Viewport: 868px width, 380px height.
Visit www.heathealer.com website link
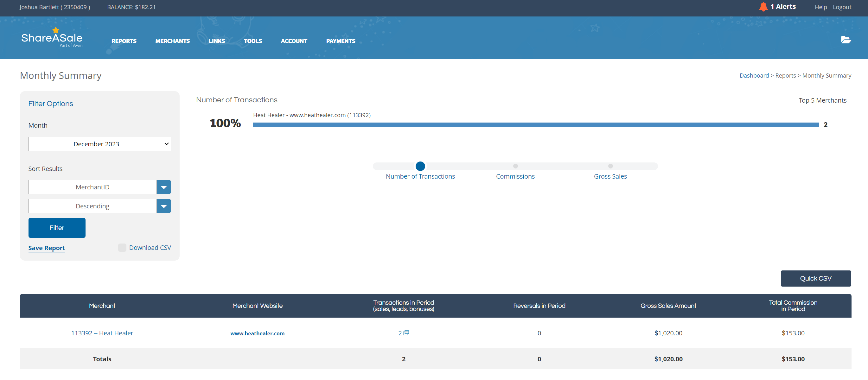[x=258, y=333]
